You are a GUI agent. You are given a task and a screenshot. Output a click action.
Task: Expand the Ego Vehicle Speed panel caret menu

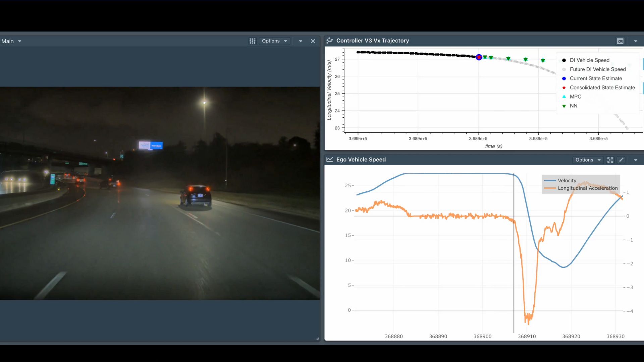(635, 160)
